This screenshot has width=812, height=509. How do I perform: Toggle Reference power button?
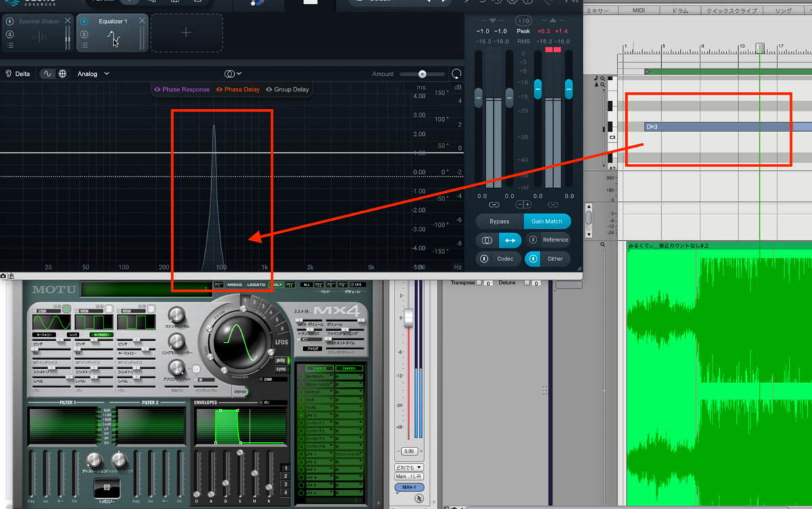click(x=533, y=240)
